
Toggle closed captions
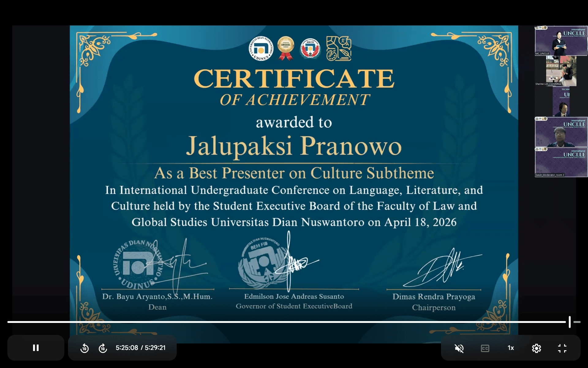point(485,348)
